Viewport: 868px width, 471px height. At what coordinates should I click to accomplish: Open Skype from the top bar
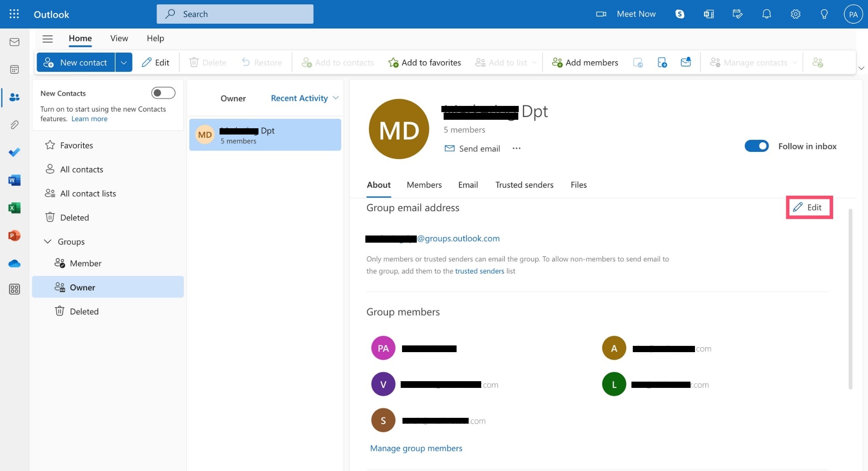coord(680,14)
